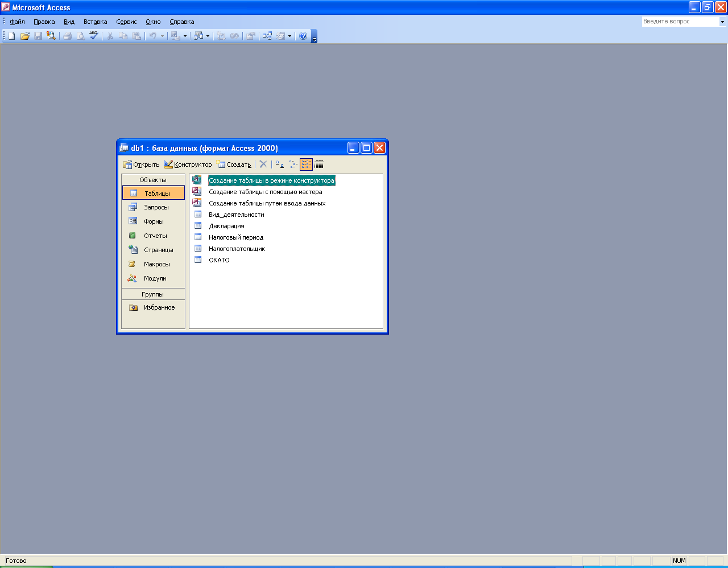Expand the Analyze dropdown arrow
728x568 pixels.
(208, 36)
